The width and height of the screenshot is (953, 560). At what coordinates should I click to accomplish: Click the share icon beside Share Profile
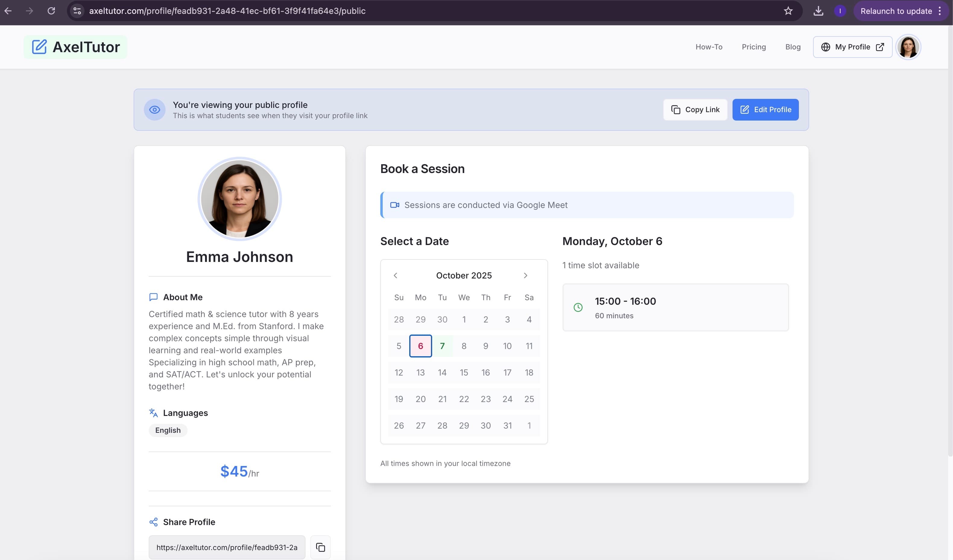pos(153,522)
